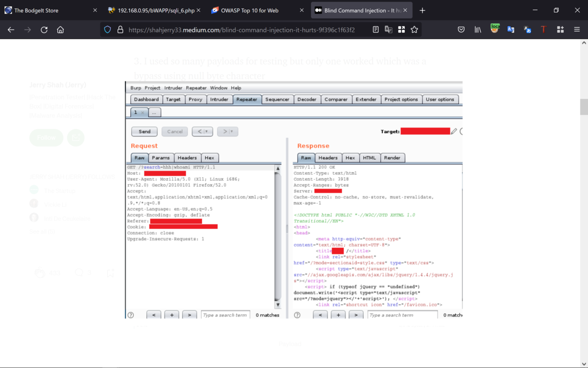Click Cancel in Burp Repeater
Viewport: 588px width, 368px height.
174,131
